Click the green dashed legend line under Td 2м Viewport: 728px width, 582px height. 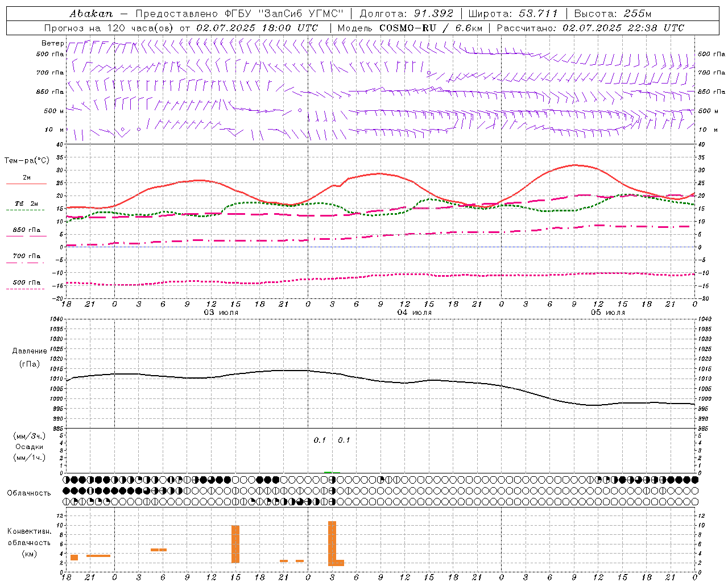pyautogui.click(x=25, y=210)
